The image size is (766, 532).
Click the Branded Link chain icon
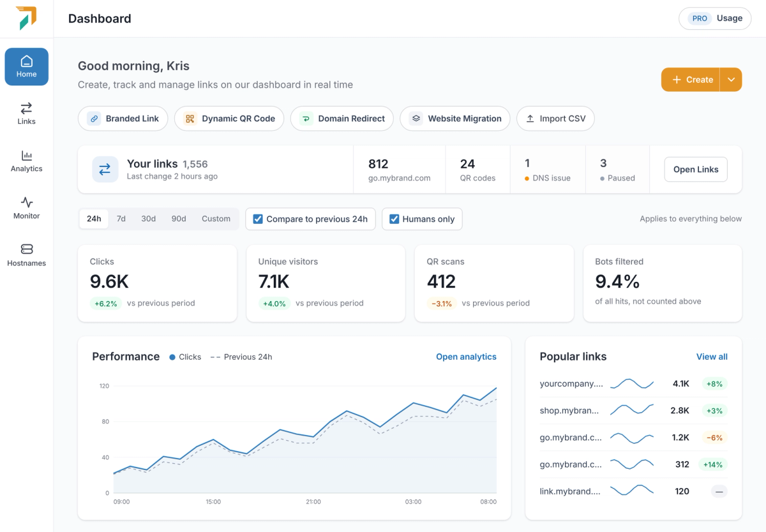[x=94, y=119]
